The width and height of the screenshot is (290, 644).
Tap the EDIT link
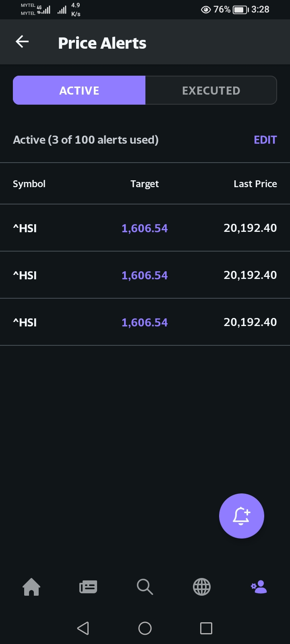[265, 140]
